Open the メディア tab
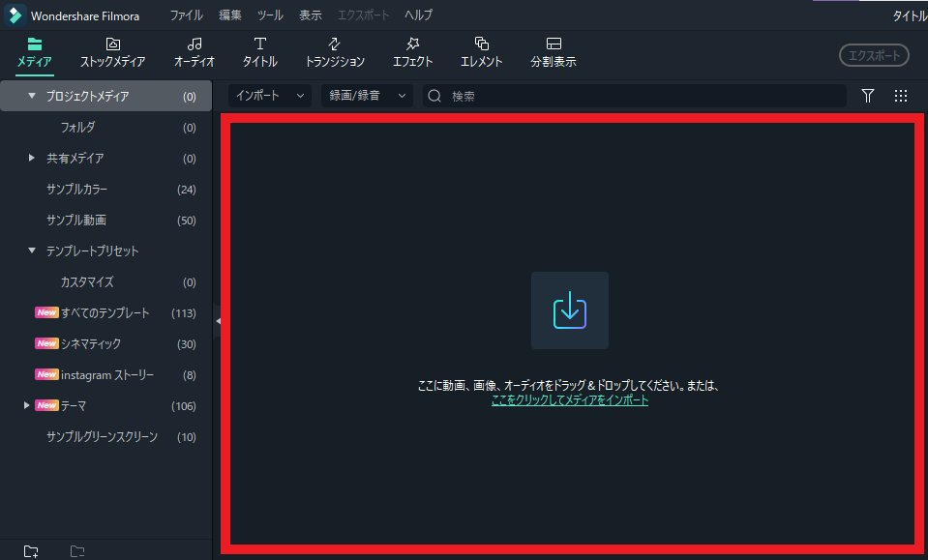Image resolution: width=928 pixels, height=560 pixels. [x=34, y=53]
